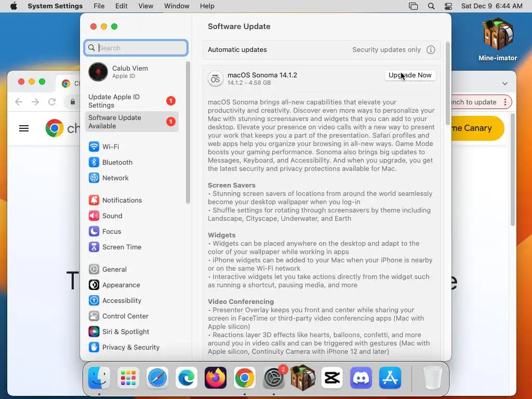Image resolution: width=532 pixels, height=399 pixels.
Task: Open App Store from the Dock
Action: coord(390,378)
